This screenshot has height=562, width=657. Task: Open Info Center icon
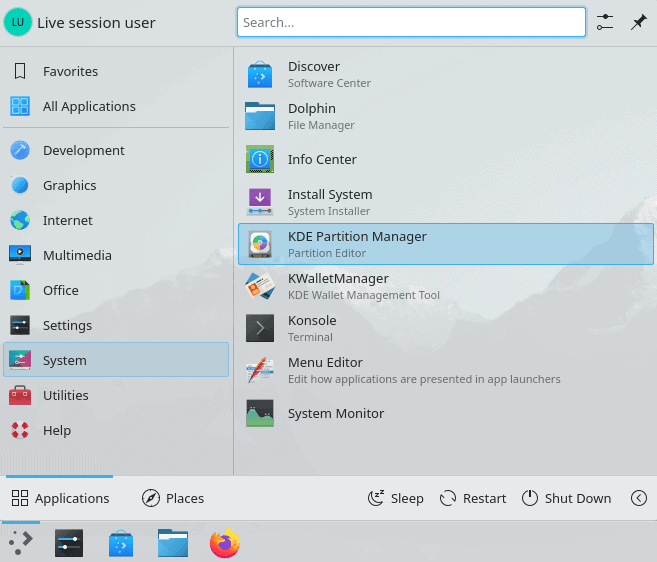260,159
